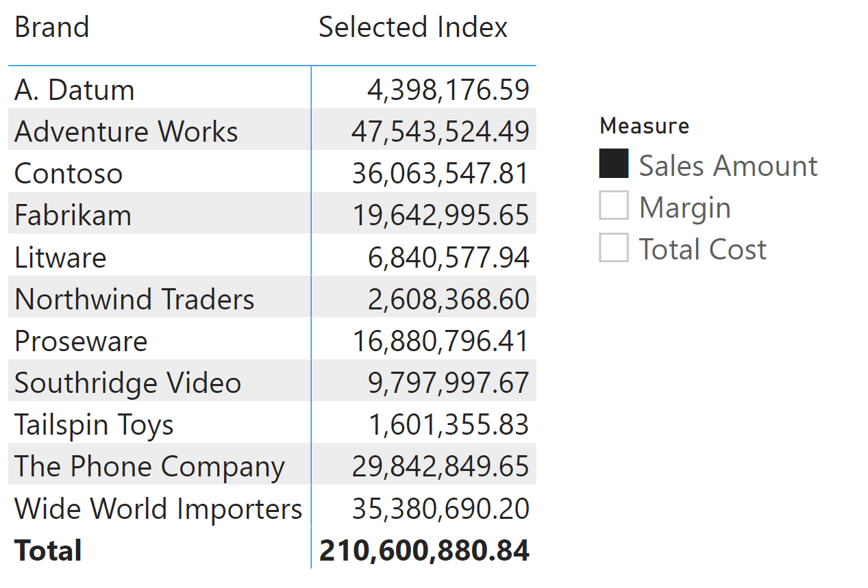Click the 47,543,524.49 value cell

(x=441, y=132)
